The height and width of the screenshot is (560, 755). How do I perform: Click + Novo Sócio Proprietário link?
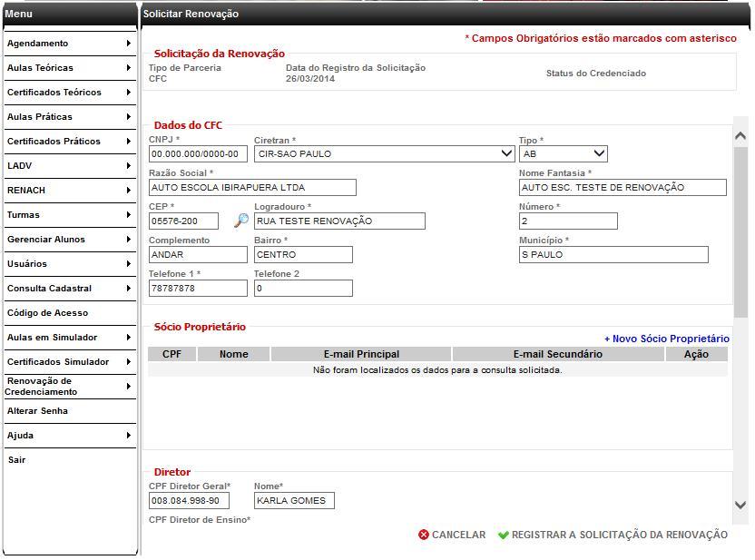click(x=667, y=339)
